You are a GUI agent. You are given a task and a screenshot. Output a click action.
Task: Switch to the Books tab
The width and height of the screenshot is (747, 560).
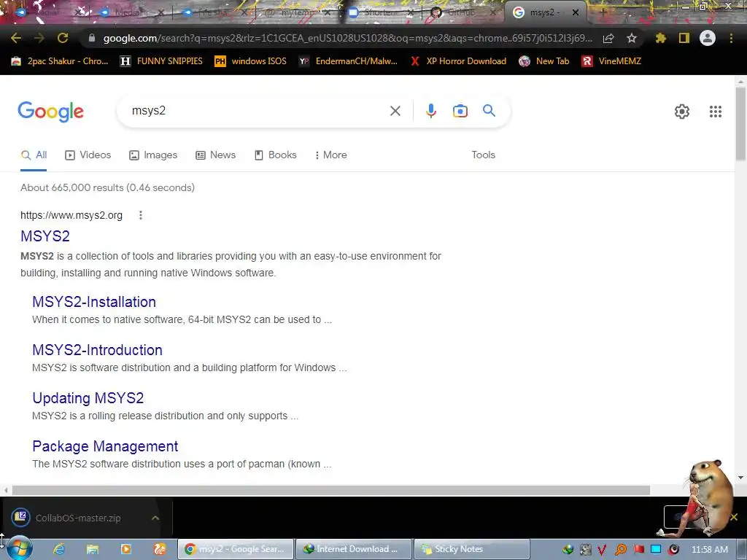(276, 155)
